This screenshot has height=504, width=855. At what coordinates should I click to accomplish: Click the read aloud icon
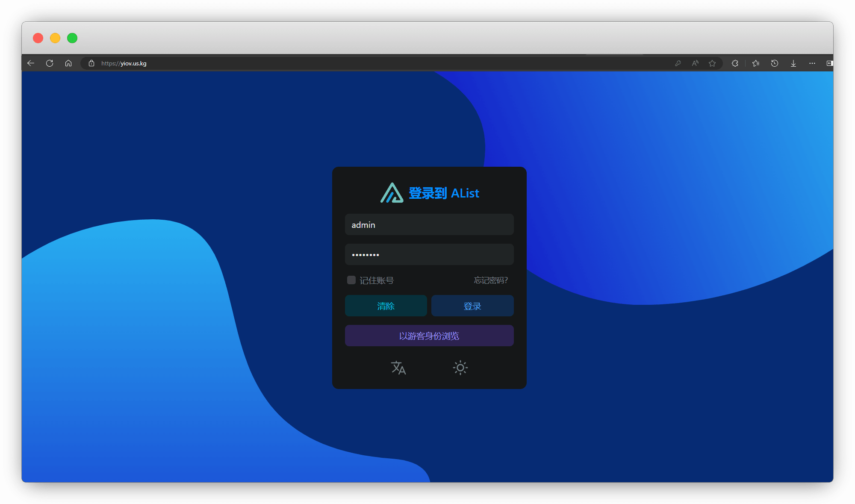695,63
